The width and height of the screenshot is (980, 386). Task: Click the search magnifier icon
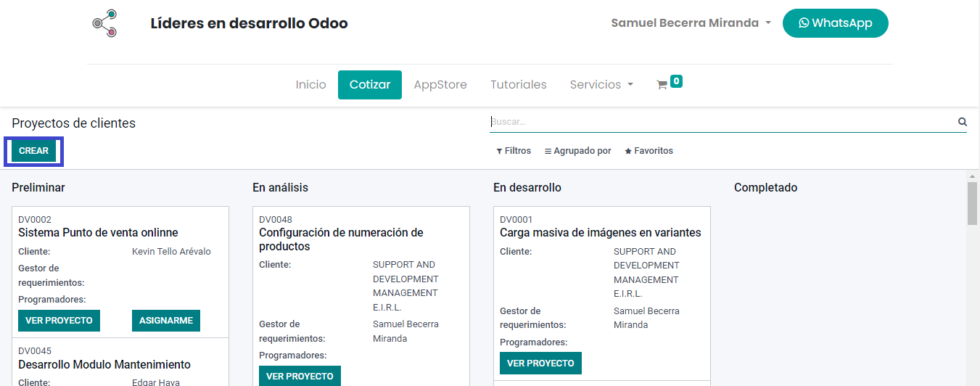(963, 122)
